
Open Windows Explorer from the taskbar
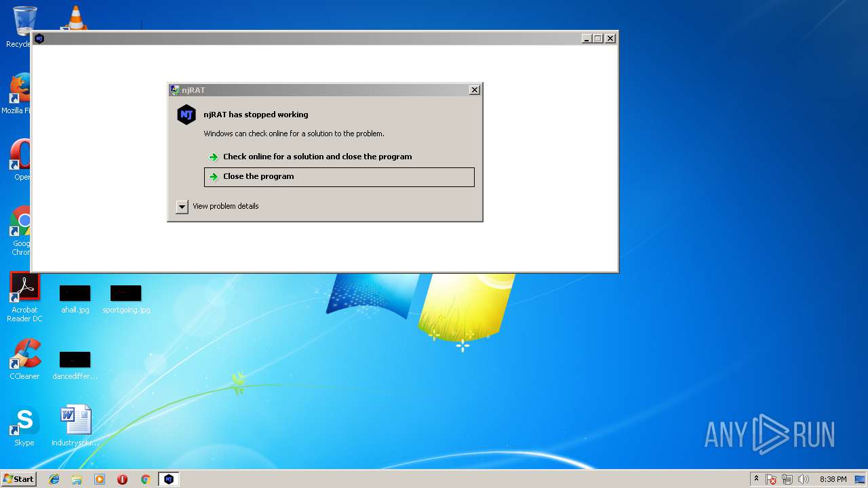[77, 479]
